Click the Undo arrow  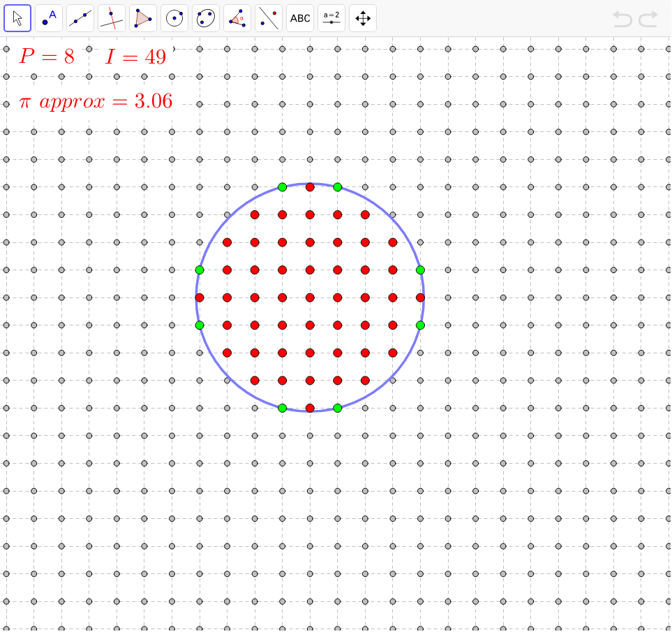(621, 20)
